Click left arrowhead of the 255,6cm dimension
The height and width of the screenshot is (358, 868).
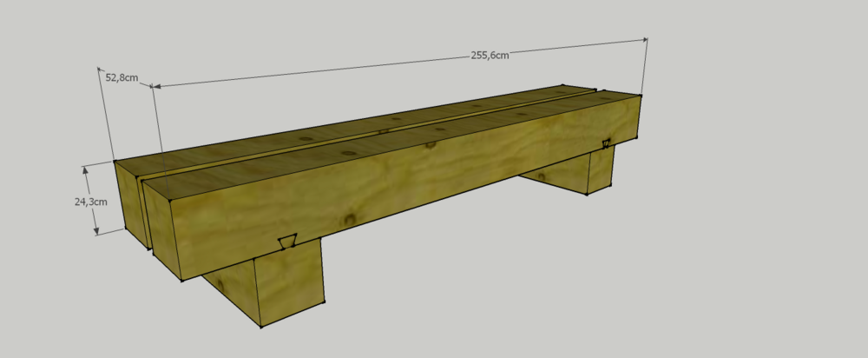coord(156,86)
